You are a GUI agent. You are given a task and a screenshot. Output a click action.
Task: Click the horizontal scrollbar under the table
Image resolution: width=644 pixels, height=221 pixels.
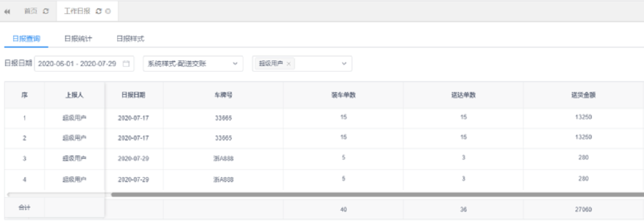tap(377, 194)
